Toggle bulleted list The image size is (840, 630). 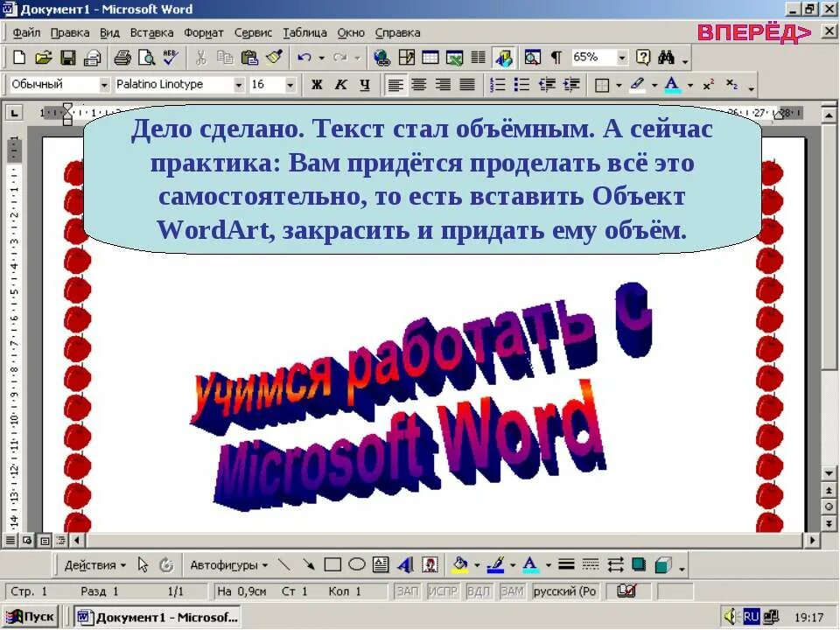[x=521, y=85]
